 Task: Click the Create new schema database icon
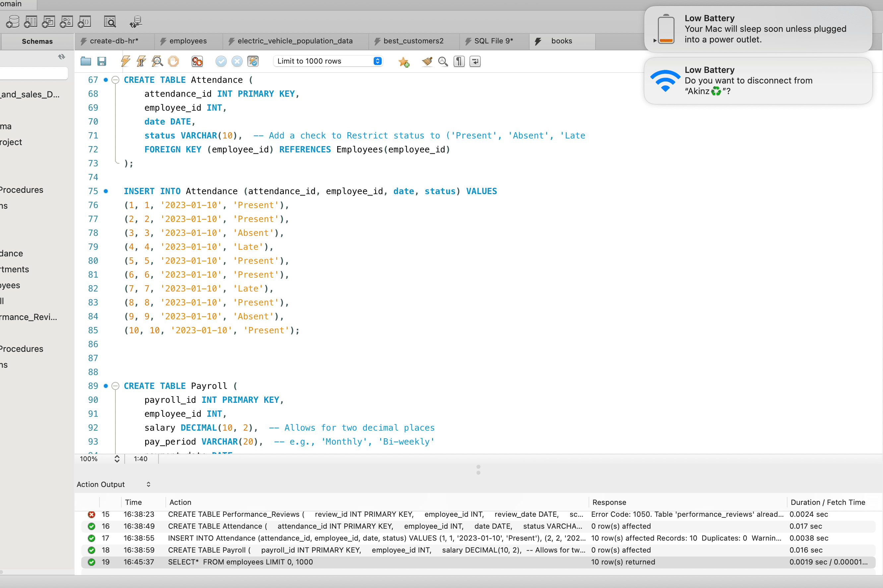(13, 22)
